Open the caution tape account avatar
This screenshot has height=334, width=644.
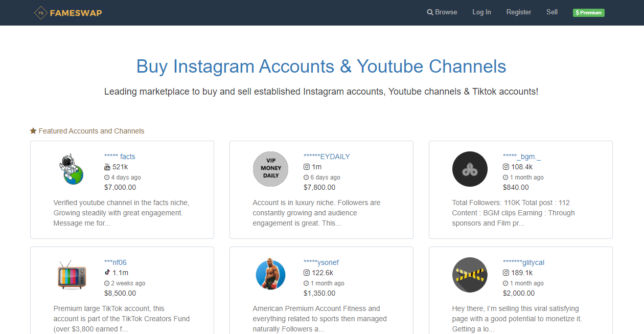tap(470, 275)
